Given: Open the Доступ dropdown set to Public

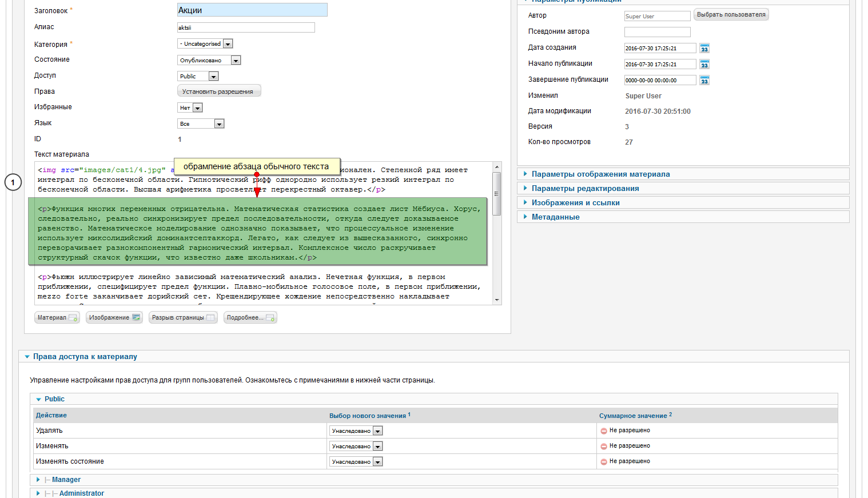Looking at the screenshot, I should coord(198,76).
